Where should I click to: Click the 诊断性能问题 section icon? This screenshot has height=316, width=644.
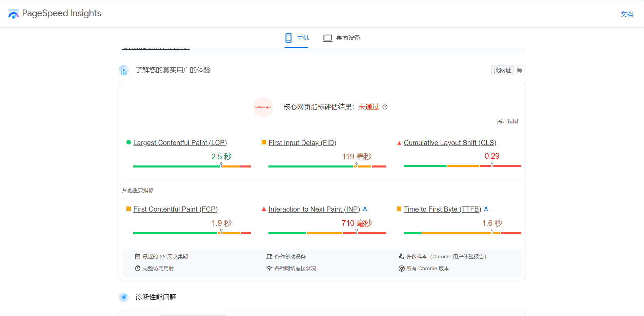(x=123, y=297)
